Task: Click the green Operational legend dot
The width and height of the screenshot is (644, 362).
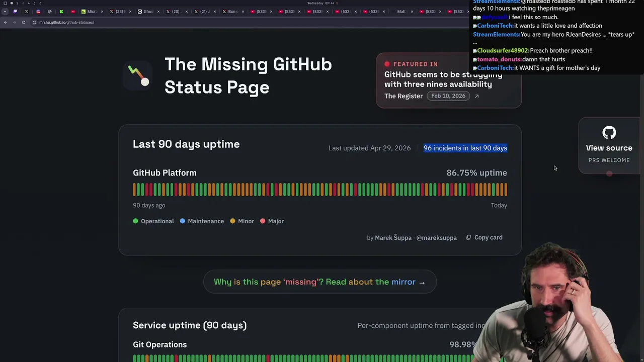Action: pyautogui.click(x=135, y=221)
